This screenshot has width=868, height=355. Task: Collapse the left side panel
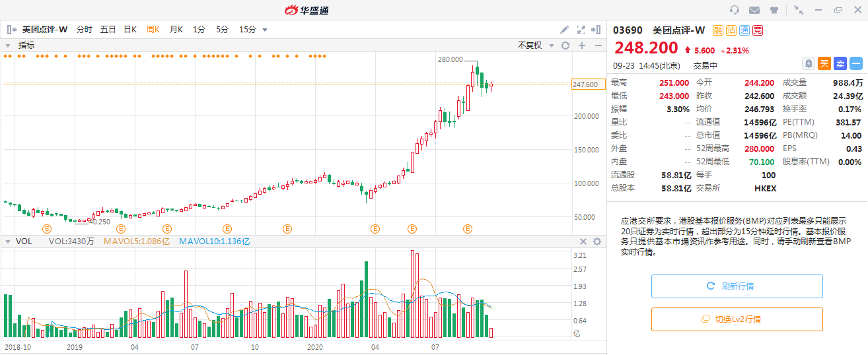pyautogui.click(x=11, y=30)
